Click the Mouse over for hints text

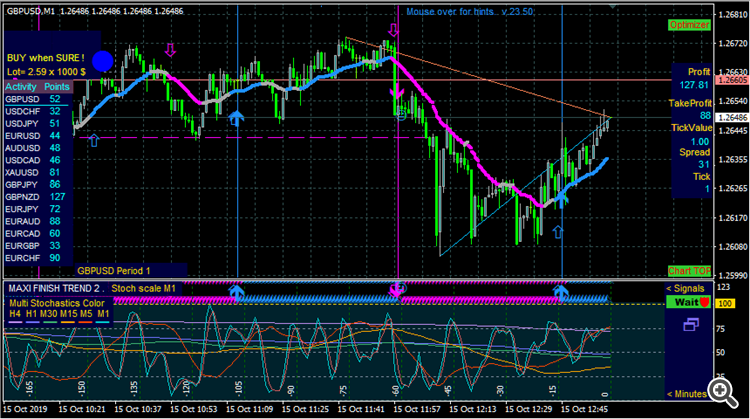pos(450,11)
